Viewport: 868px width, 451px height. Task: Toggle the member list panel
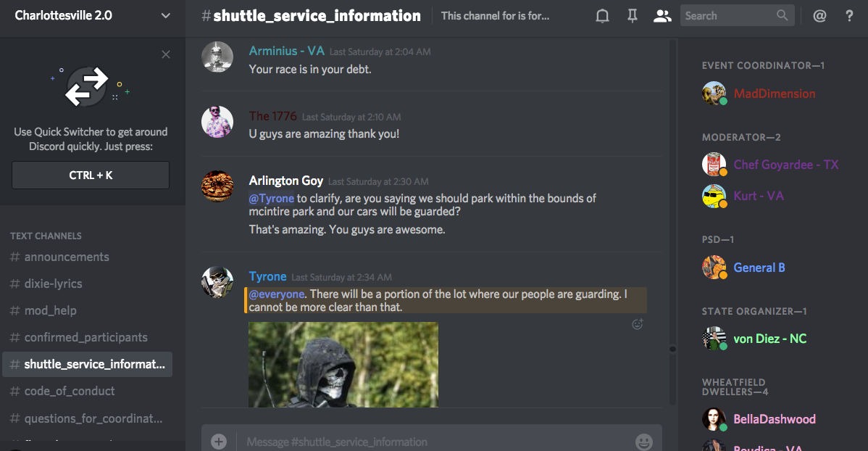[x=662, y=16]
